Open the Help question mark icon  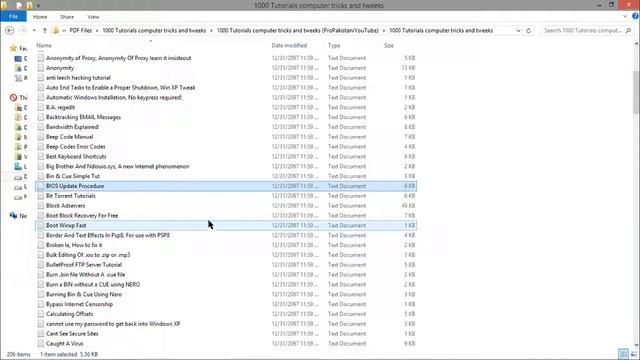click(x=635, y=16)
